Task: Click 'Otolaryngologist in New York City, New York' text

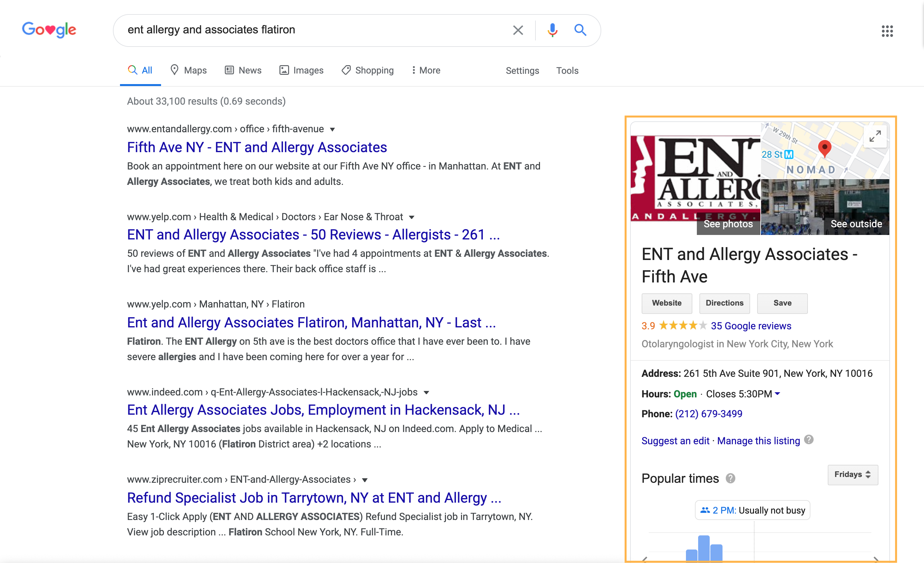Action: point(737,344)
